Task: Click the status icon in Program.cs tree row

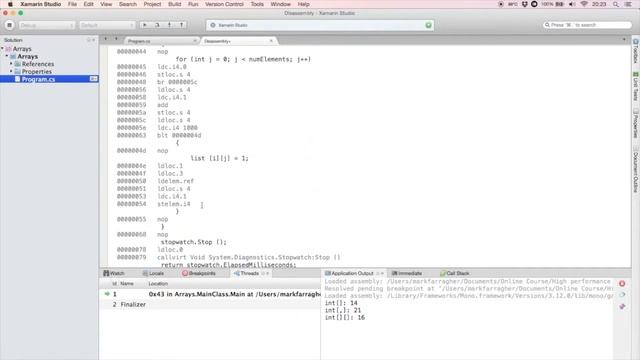Action: 93,79
